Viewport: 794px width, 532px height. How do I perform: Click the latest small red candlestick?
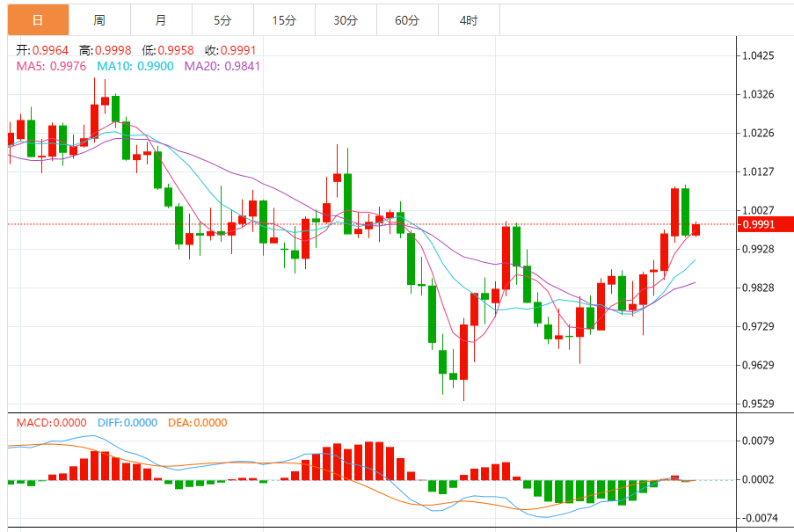click(x=696, y=230)
